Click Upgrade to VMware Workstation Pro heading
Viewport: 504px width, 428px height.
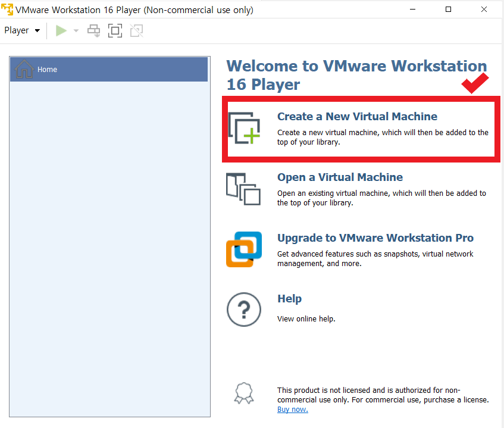pyautogui.click(x=375, y=238)
